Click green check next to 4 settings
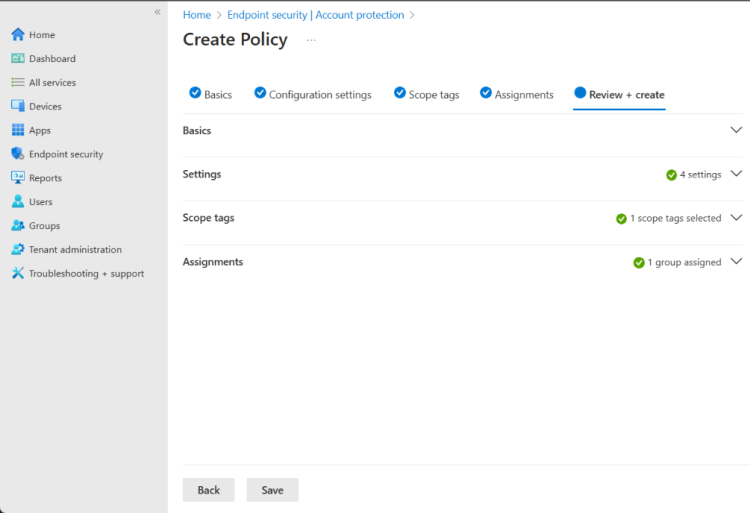Screen dimensions: 750x513 point(672,175)
